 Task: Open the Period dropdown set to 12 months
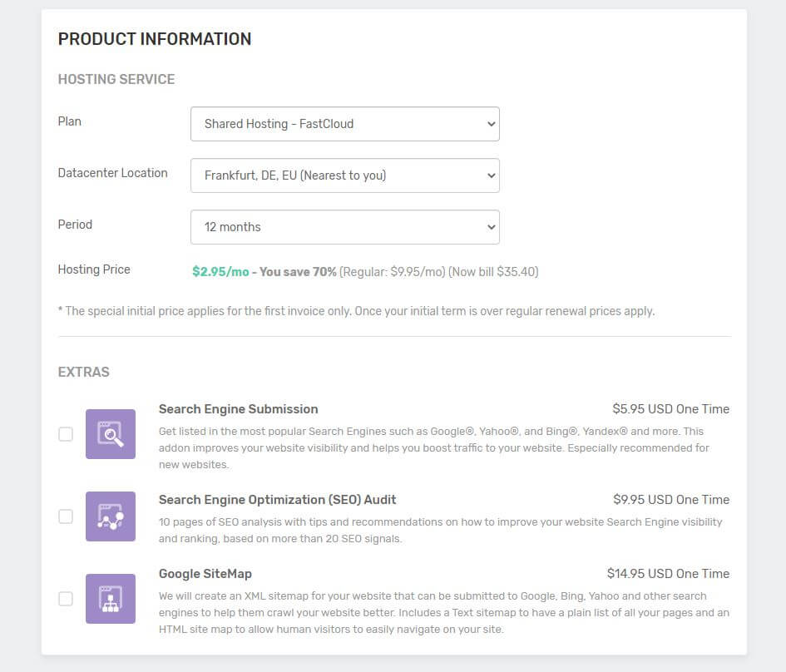344,227
